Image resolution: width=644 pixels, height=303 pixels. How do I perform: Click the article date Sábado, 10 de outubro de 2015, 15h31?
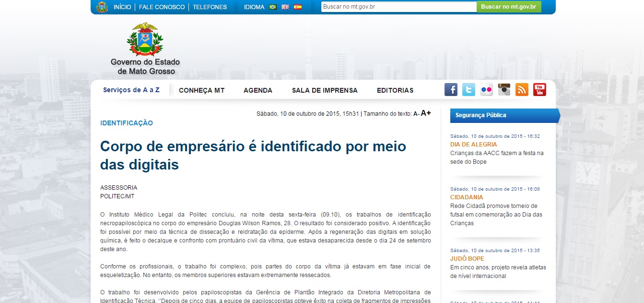click(x=308, y=114)
